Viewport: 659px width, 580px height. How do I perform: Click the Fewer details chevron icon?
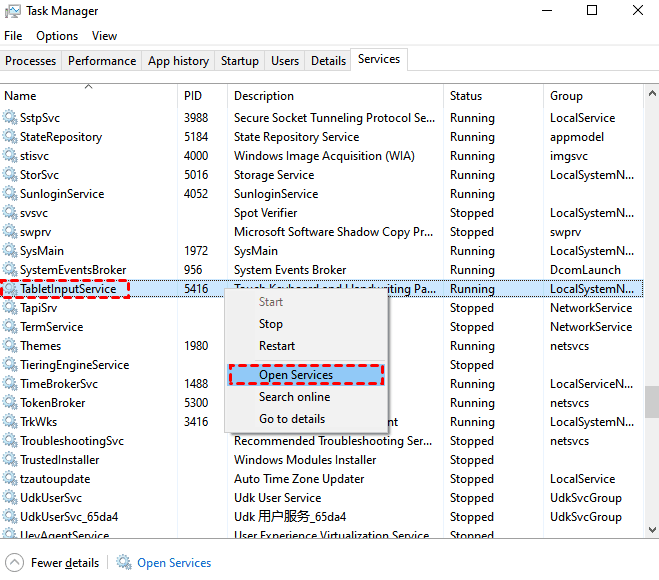[x=15, y=563]
